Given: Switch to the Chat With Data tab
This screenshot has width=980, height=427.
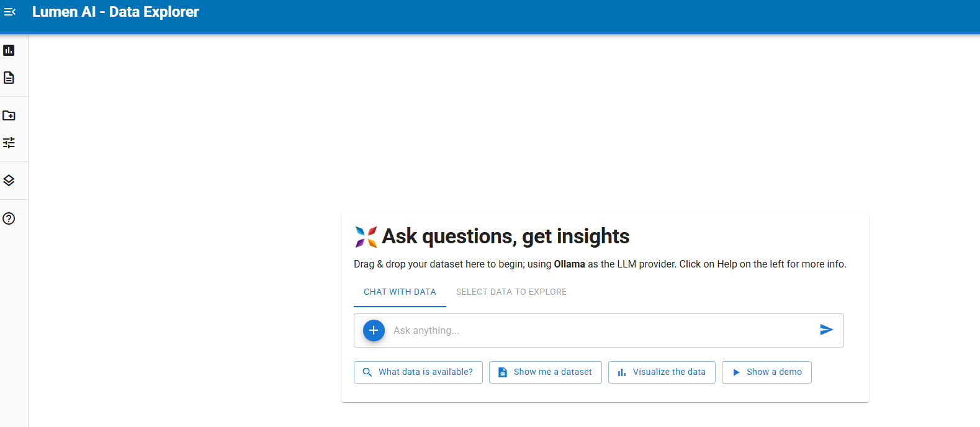Looking at the screenshot, I should [400, 292].
